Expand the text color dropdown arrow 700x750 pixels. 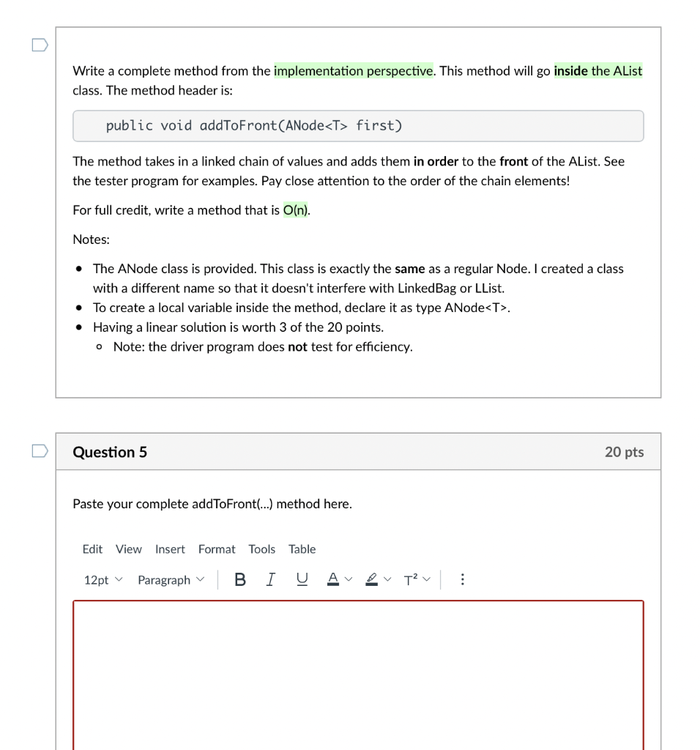pyautogui.click(x=348, y=579)
